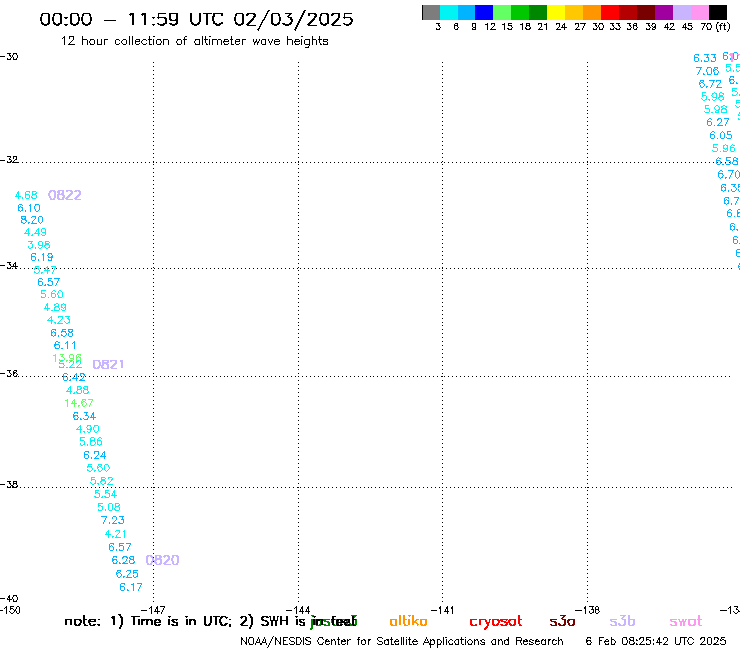
Task: Click the pink 'swot' satellite label
Action: 686,622
